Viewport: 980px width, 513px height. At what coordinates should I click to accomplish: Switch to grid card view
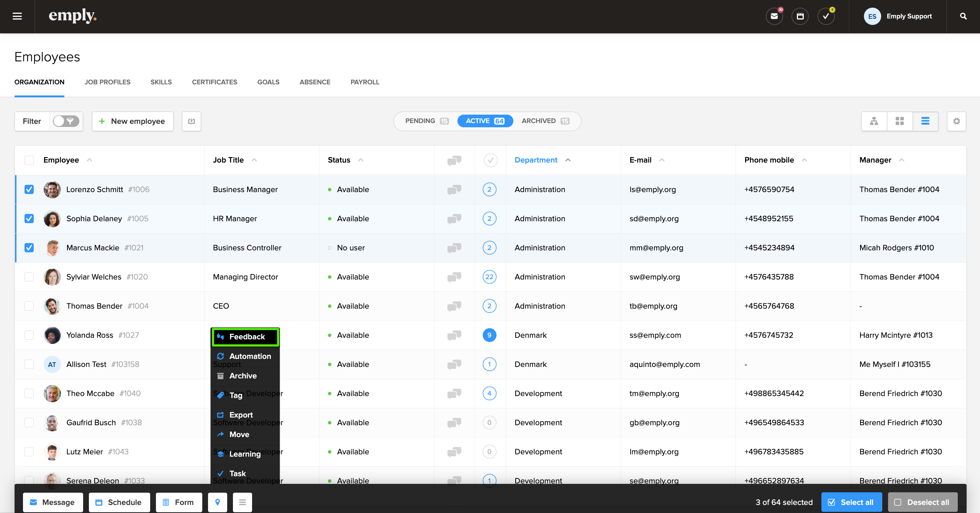tap(900, 121)
